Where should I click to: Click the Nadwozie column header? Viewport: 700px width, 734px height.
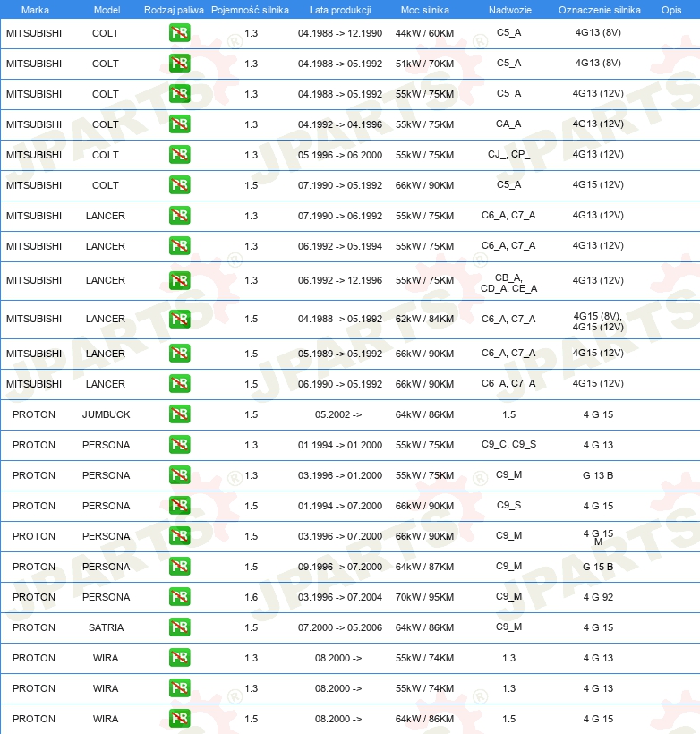510,10
